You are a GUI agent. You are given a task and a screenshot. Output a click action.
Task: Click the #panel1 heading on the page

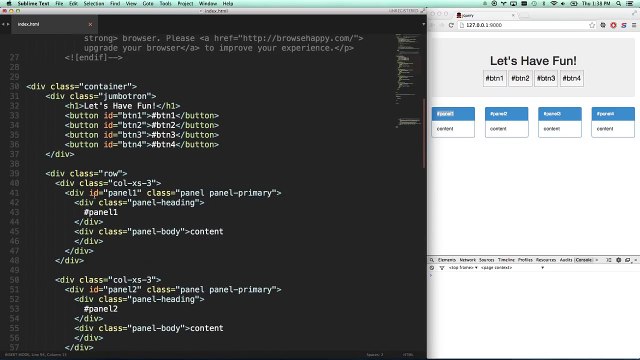click(453, 114)
